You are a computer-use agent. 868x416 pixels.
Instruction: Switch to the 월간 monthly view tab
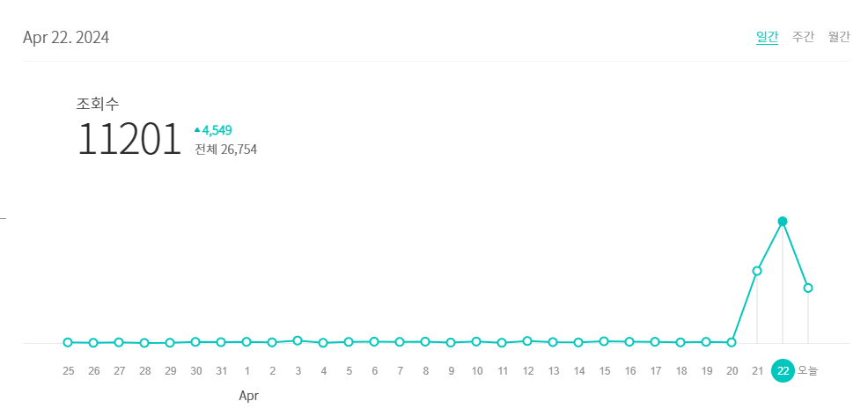(839, 37)
